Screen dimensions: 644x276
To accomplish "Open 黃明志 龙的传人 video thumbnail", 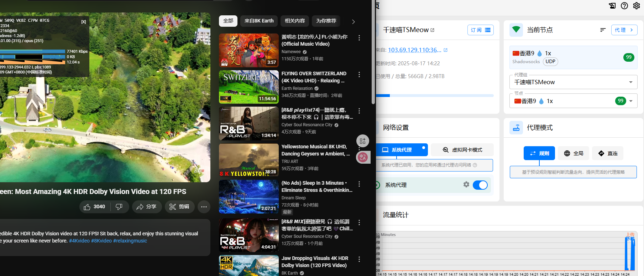I will click(x=249, y=50).
